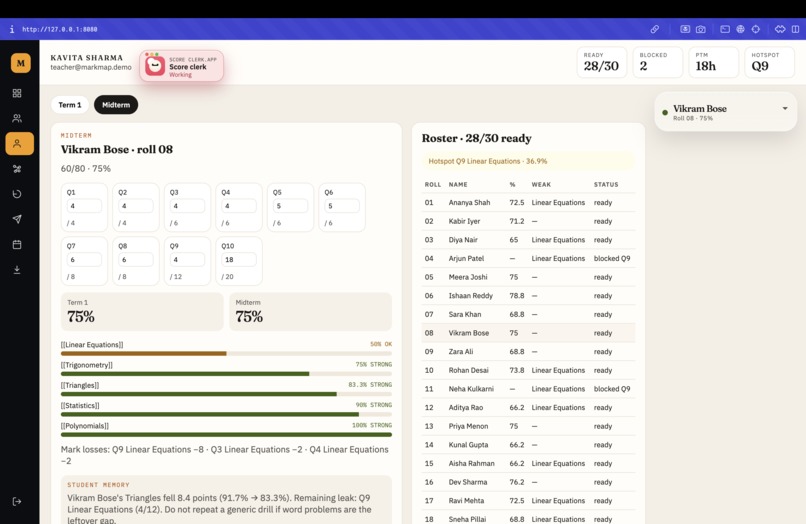The width and height of the screenshot is (806, 524).
Task: Edit the Q2 score input field
Action: click(136, 206)
